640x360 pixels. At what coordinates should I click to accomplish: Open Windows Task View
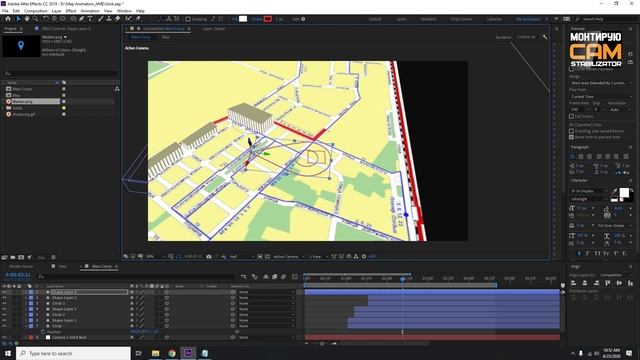point(139,353)
